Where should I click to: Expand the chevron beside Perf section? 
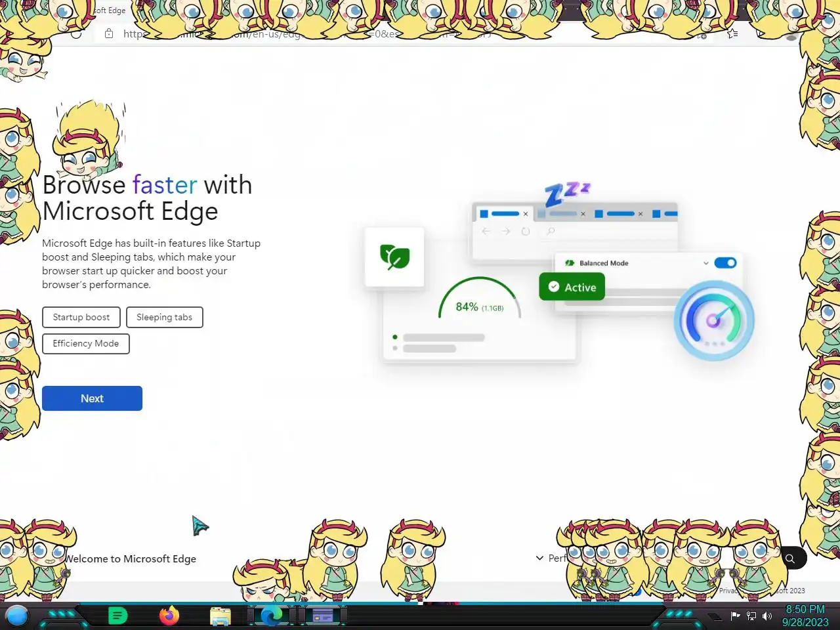pyautogui.click(x=539, y=558)
